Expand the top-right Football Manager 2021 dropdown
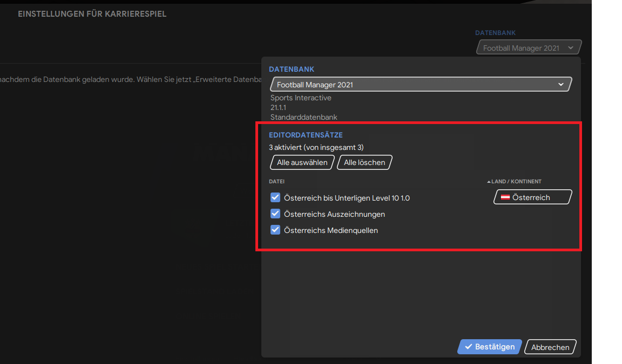 (x=529, y=47)
